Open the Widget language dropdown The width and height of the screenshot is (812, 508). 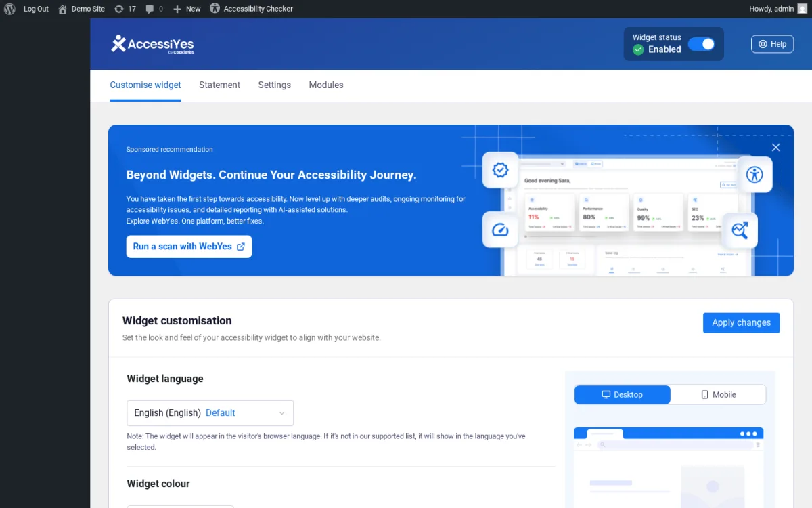pos(210,413)
